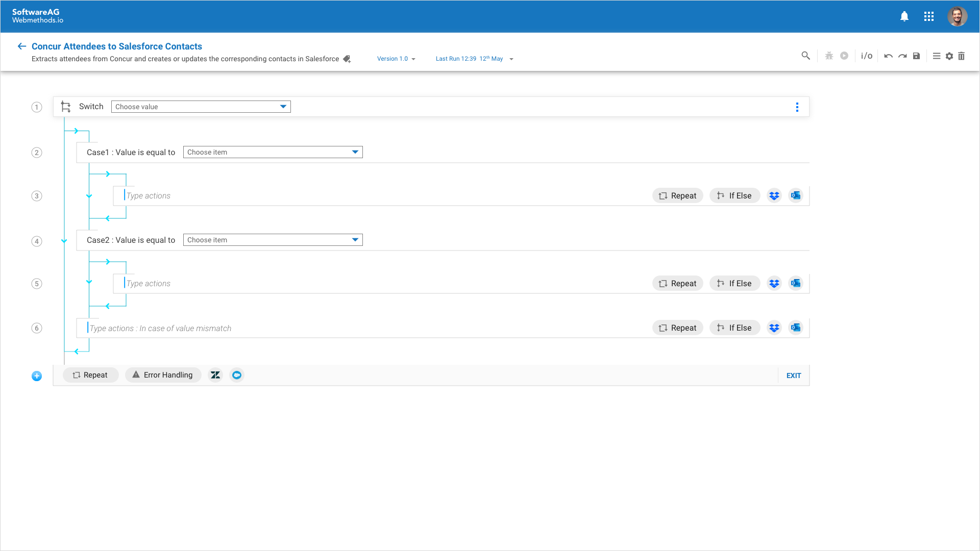Save the workflow
The height and width of the screenshot is (551, 980).
click(916, 56)
